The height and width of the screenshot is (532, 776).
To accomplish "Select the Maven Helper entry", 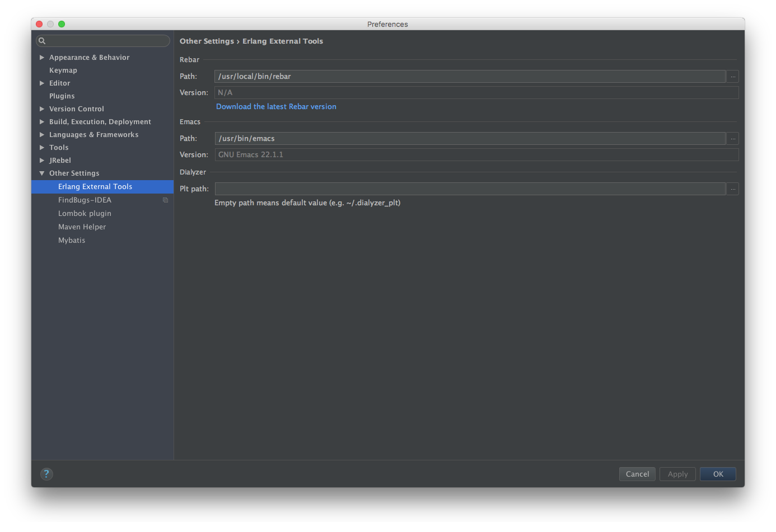I will (82, 227).
